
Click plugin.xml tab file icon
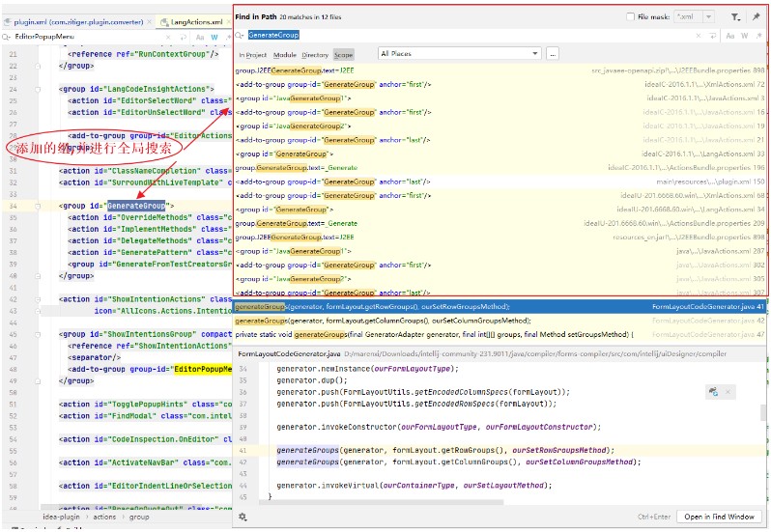pyautogui.click(x=8, y=22)
